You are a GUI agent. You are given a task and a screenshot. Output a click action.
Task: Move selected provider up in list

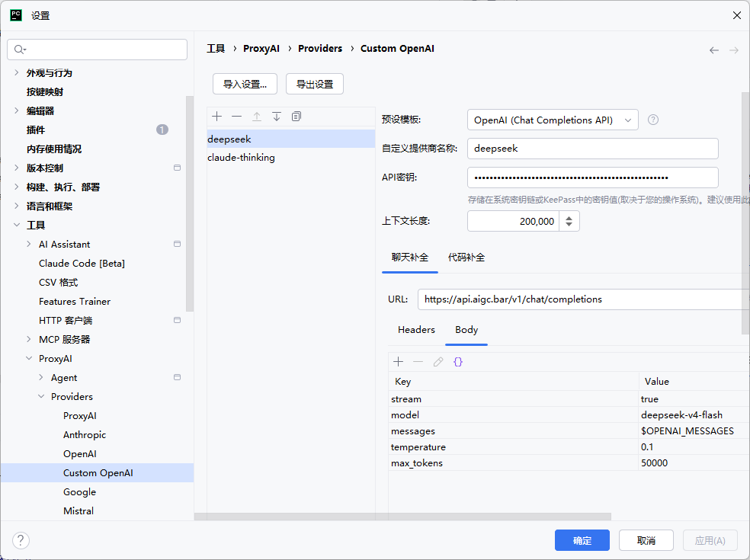pos(257,117)
